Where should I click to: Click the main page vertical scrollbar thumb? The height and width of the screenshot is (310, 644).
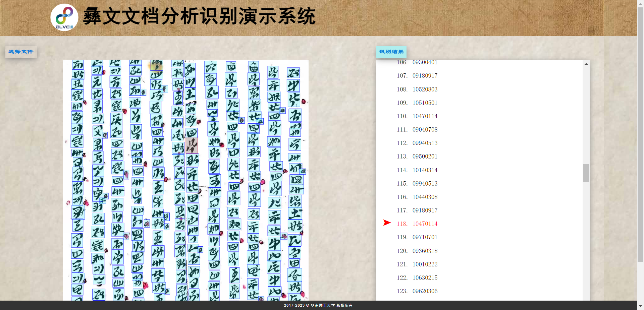point(640,134)
